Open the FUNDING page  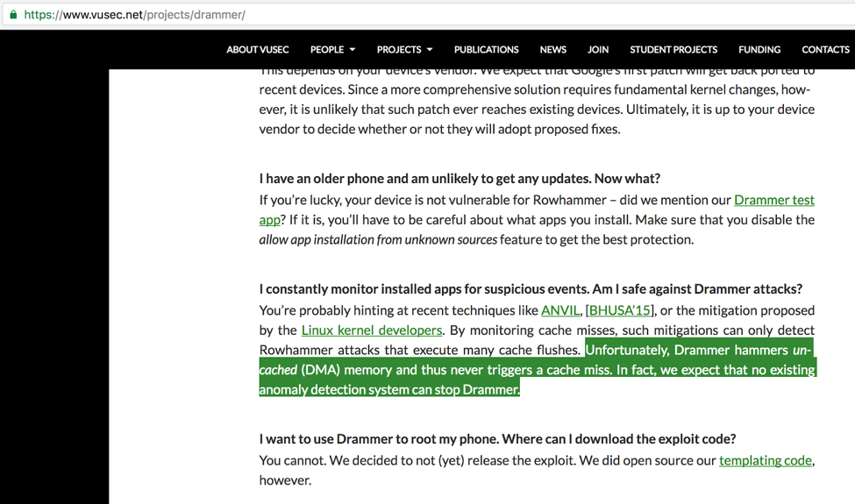[759, 50]
